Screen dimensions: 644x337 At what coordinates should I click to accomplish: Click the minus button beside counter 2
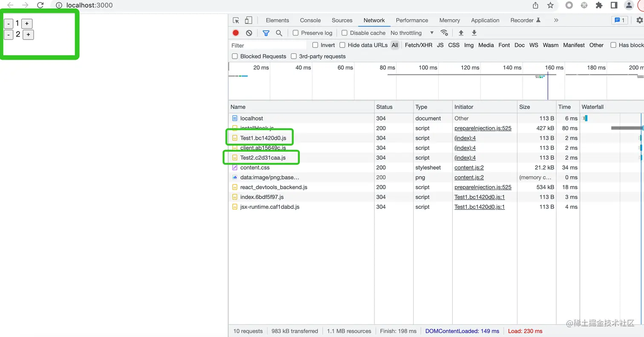click(x=9, y=35)
